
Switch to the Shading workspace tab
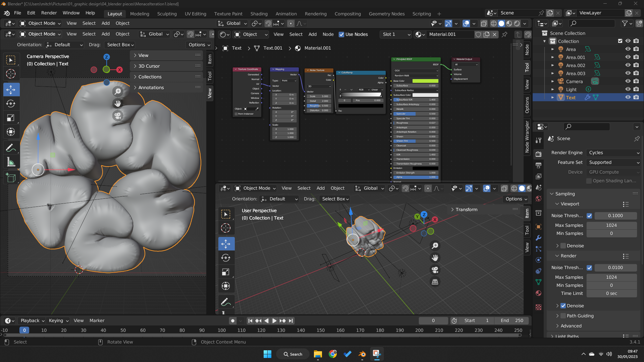click(259, 14)
